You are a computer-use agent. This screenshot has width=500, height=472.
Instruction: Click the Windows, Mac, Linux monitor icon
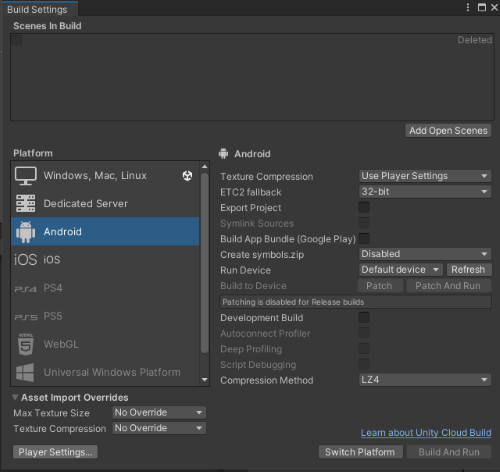pyautogui.click(x=26, y=176)
